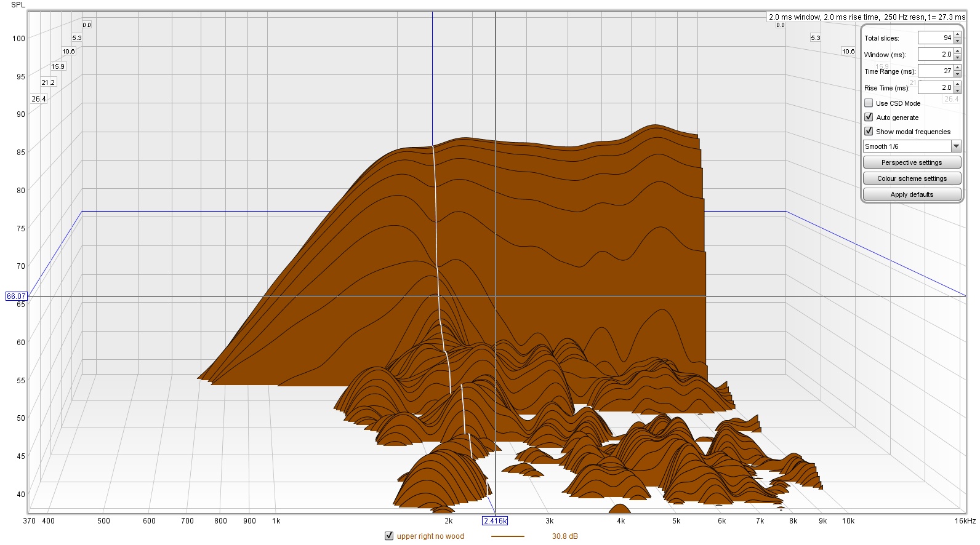Toggle the 'upper right no wood' trace checkbox
Screen dimensions: 980x545
tap(389, 536)
